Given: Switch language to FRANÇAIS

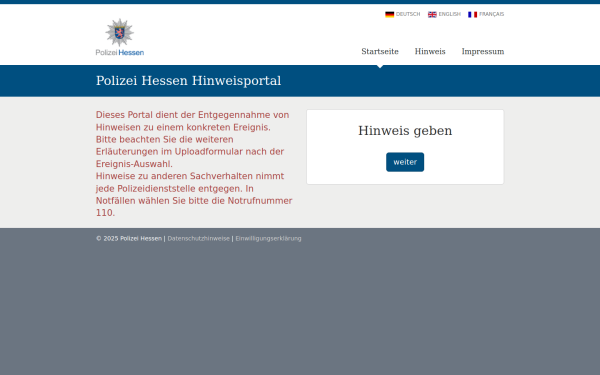Looking at the screenshot, I should pos(491,14).
